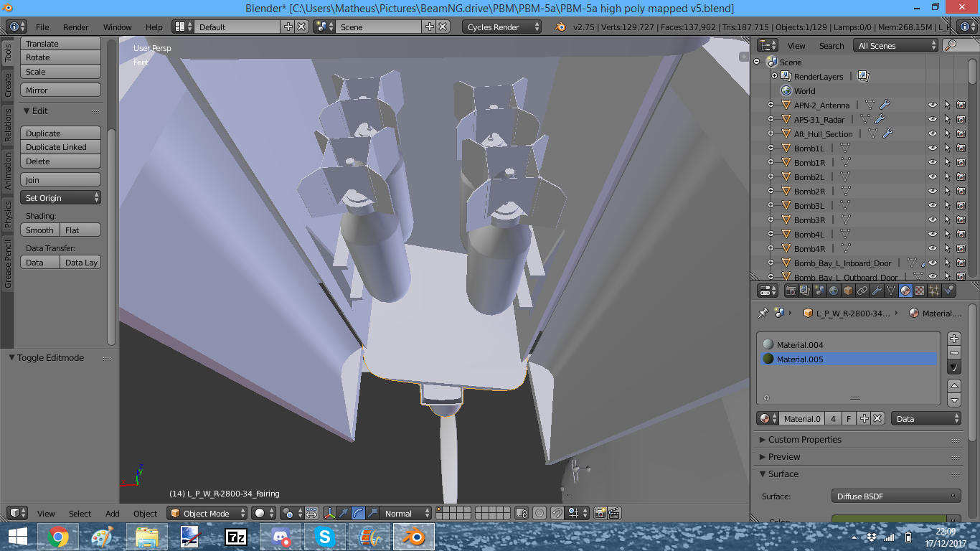Toggle proportional editing circle icon

[x=539, y=513]
